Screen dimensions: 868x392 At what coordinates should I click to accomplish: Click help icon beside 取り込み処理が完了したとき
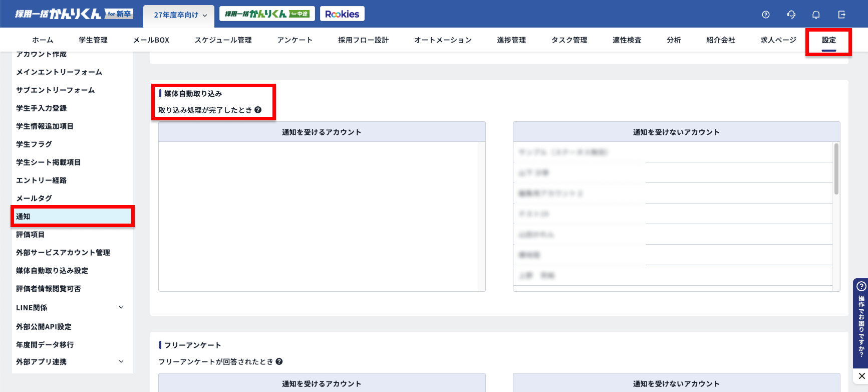[x=258, y=110]
